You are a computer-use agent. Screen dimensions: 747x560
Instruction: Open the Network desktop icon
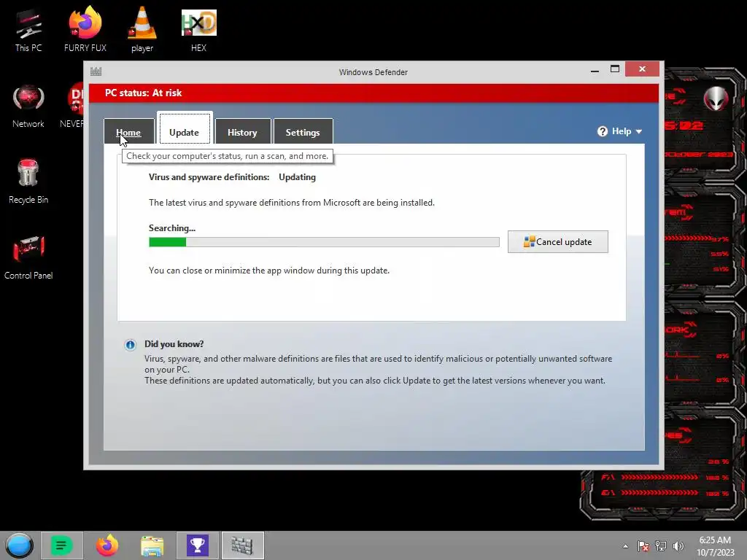[28, 106]
